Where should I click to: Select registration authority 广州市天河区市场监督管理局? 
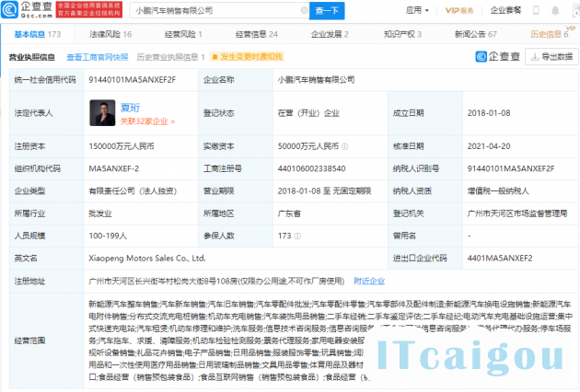pos(517,213)
